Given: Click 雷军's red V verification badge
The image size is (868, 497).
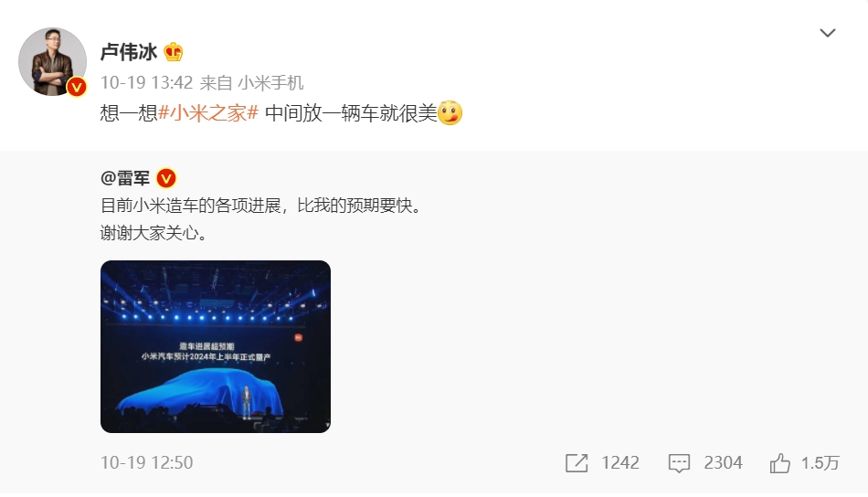Looking at the screenshot, I should coord(166,178).
